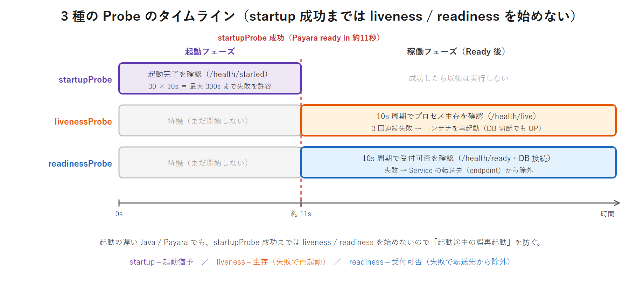Click the '30 × 10s = 最大 300s' text
Screen dimensions: 644x301
coord(210,86)
